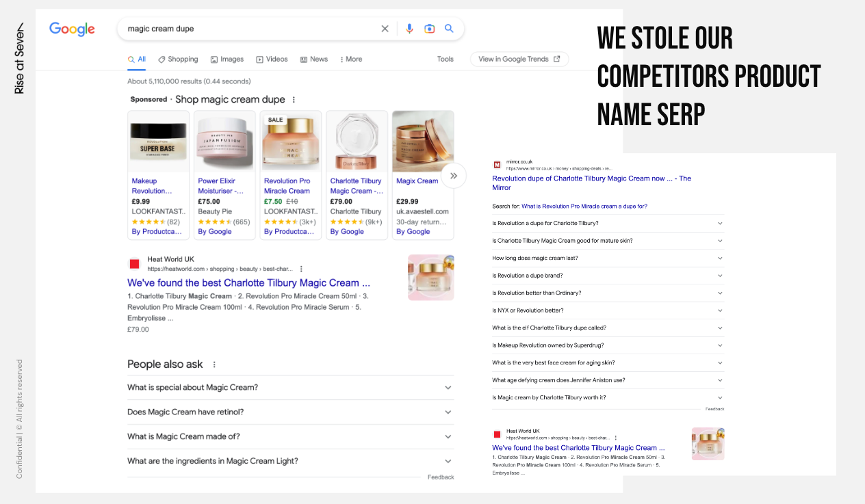Open the Tools option

[x=446, y=59]
